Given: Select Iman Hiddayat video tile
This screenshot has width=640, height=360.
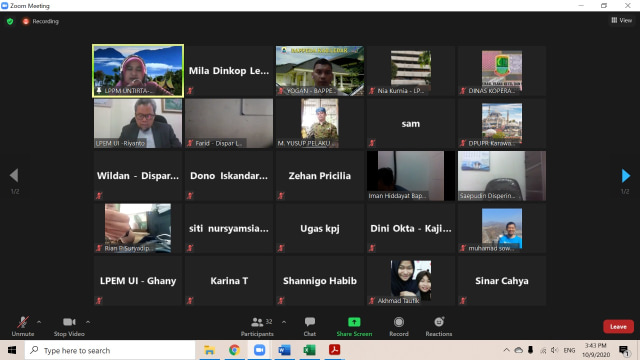Looking at the screenshot, I should pos(411,176).
